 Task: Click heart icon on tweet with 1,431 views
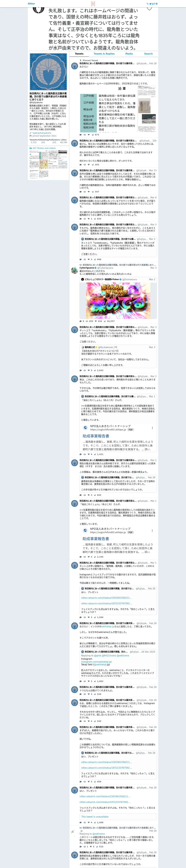point(89,454)
